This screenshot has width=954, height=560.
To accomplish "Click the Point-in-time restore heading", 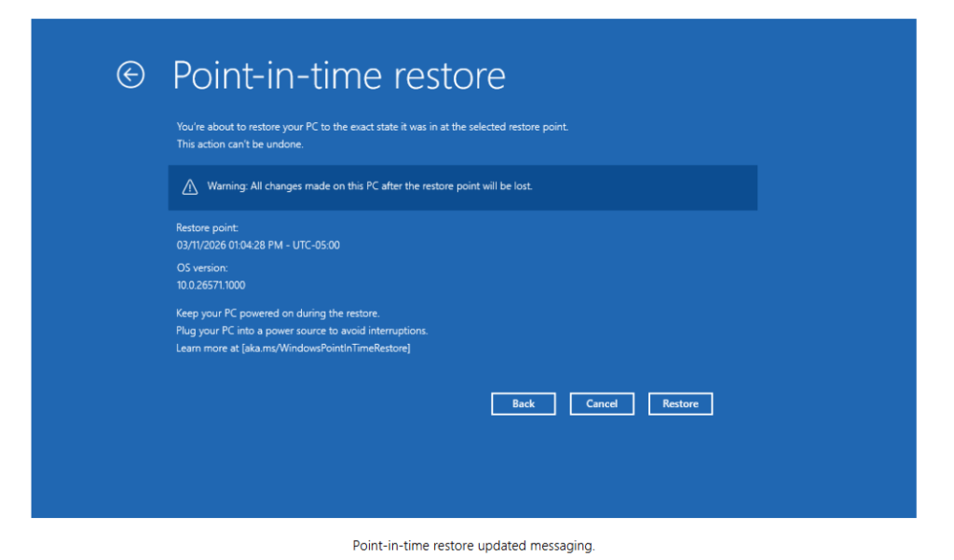I will click(x=339, y=75).
